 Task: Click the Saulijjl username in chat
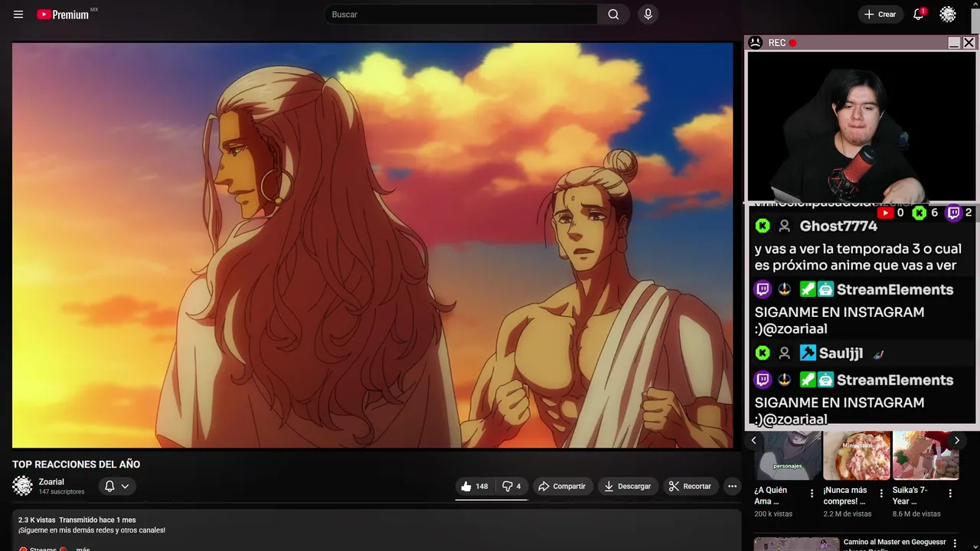pos(841,353)
